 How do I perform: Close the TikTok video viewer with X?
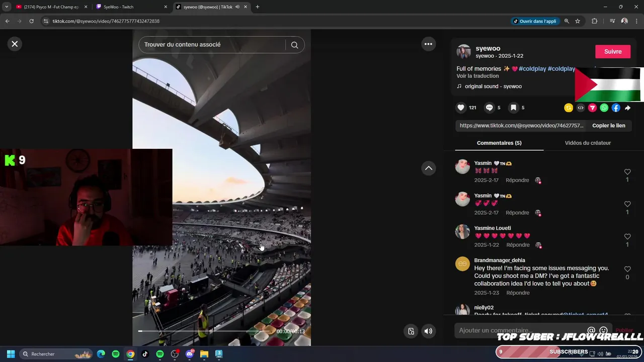click(x=15, y=44)
